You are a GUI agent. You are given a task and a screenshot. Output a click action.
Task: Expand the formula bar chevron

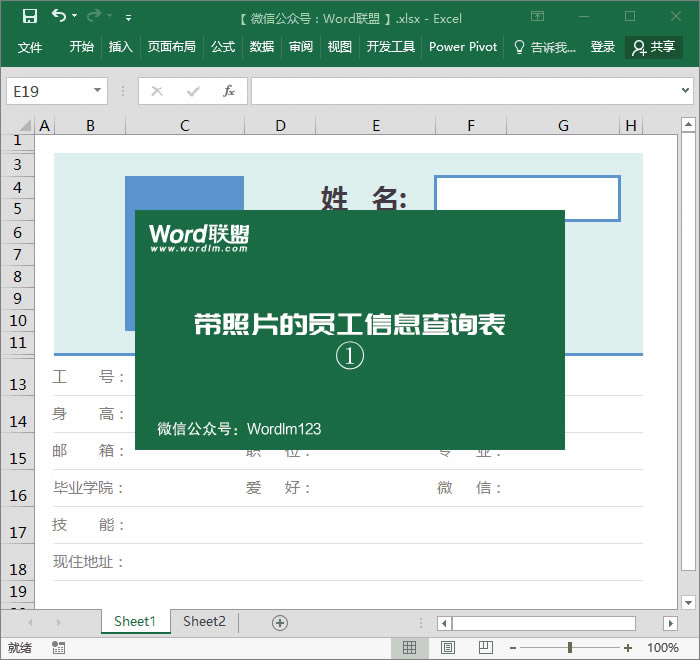(x=685, y=91)
